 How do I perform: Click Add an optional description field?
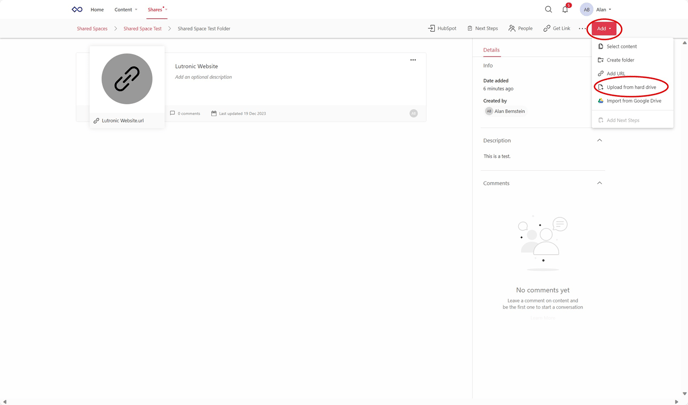(203, 77)
